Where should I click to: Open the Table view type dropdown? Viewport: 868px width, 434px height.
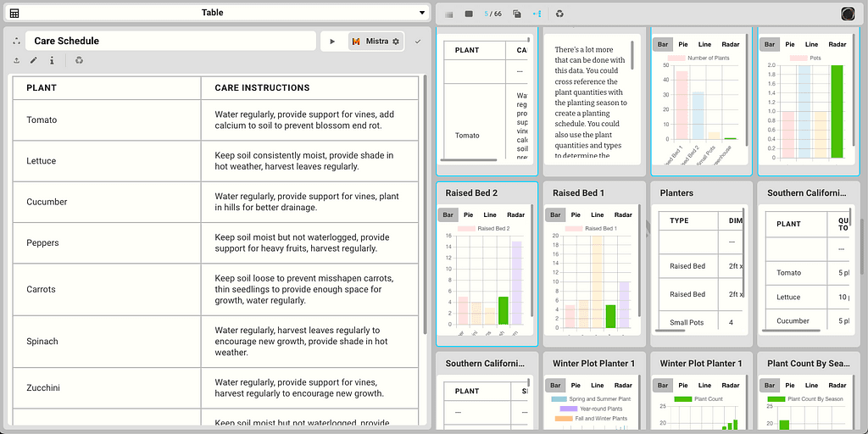pos(216,13)
